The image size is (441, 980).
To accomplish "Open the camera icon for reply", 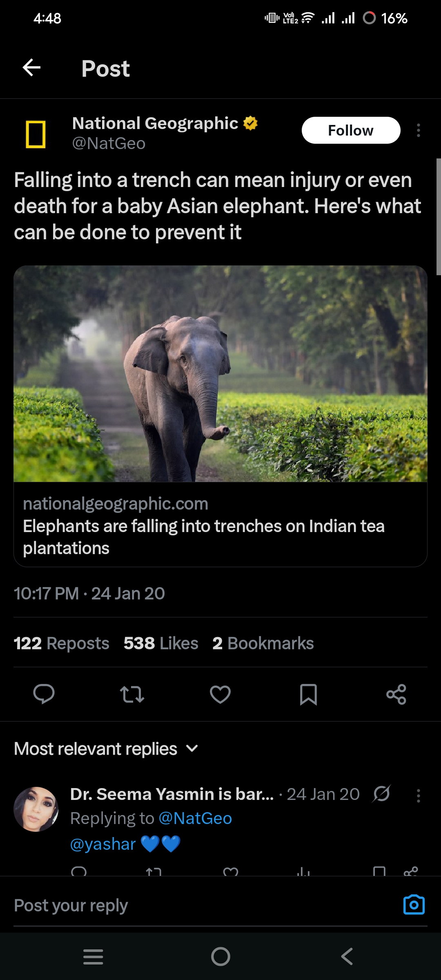I will (x=414, y=905).
